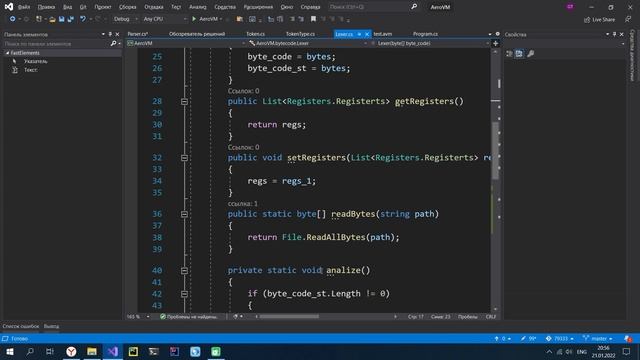
Task: Open the Вывод panel tab
Action: click(x=51, y=326)
